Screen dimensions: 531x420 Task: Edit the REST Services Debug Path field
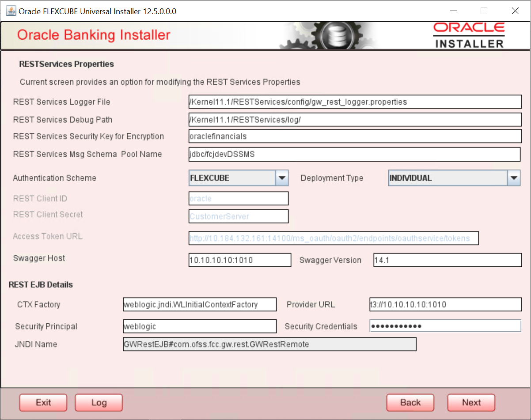(355, 120)
